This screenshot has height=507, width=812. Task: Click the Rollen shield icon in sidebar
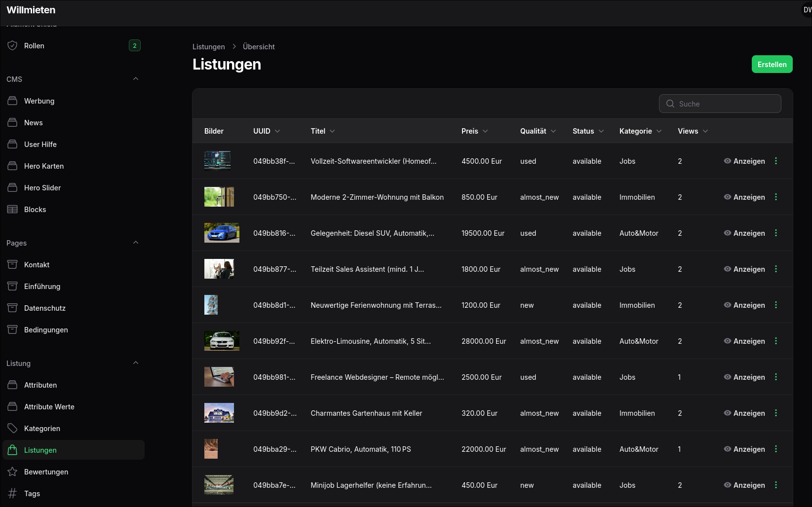tap(12, 46)
